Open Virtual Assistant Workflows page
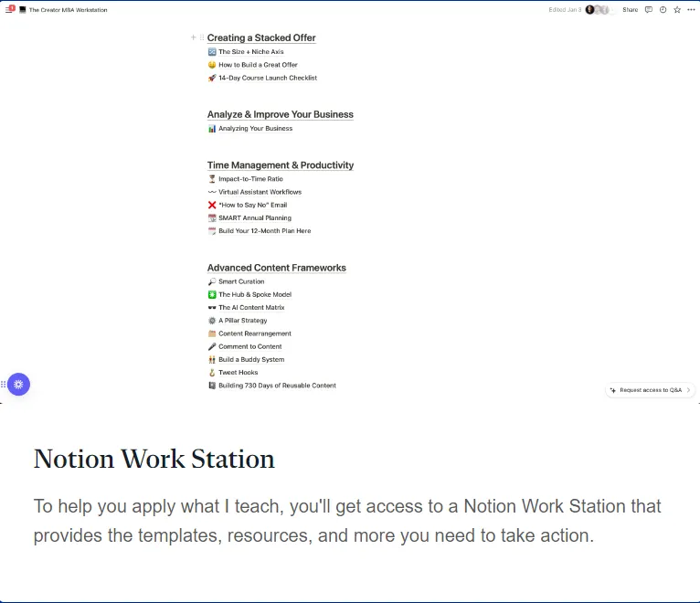Viewport: 700px width, 603px height. (260, 192)
